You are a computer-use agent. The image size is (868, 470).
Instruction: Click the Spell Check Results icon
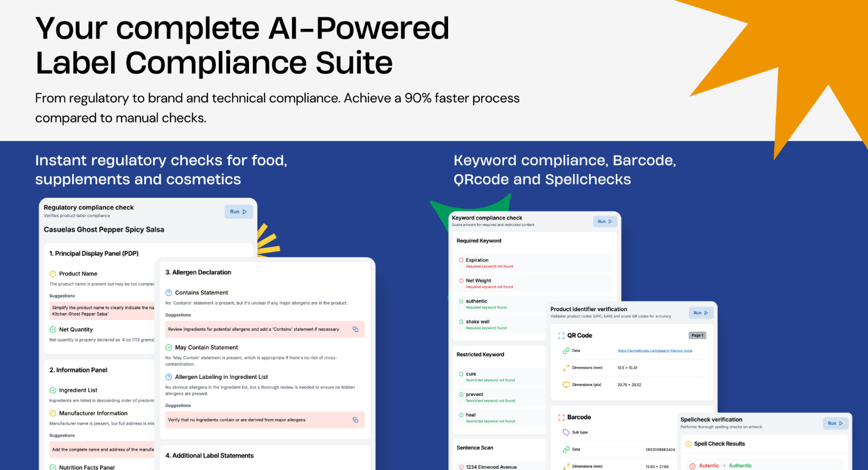(688, 444)
